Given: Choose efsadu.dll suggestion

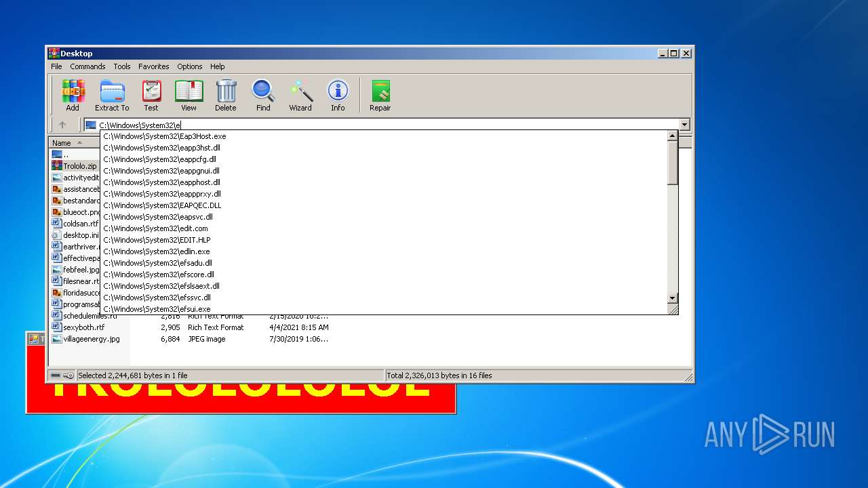Looking at the screenshot, I should click(384, 263).
